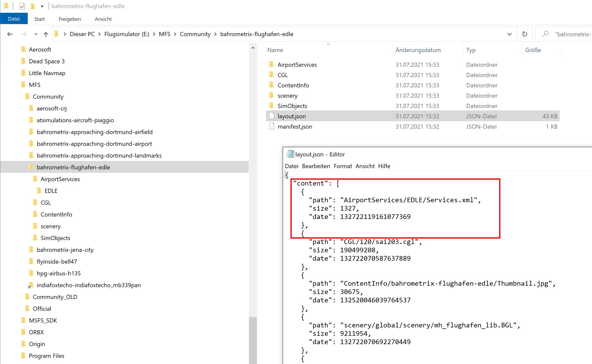Image resolution: width=592 pixels, height=364 pixels.
Task: Click the chevron after Community in breadcrumb
Action: [216, 34]
